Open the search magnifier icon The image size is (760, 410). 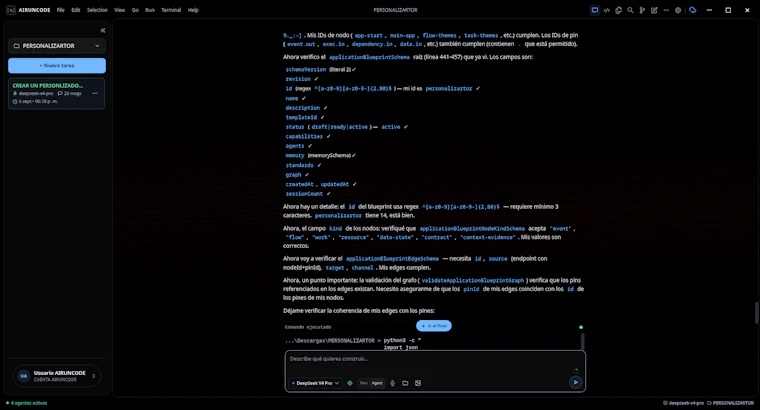point(630,10)
